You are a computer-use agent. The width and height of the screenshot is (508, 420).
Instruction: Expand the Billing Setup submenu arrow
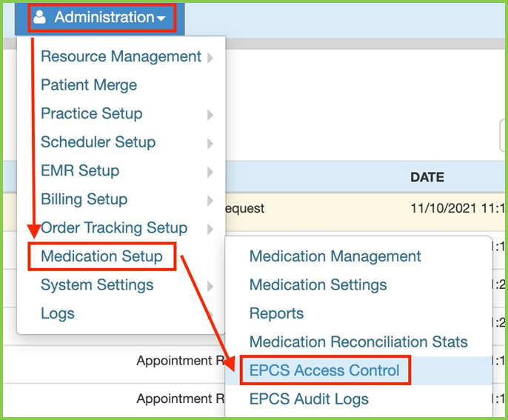[210, 200]
